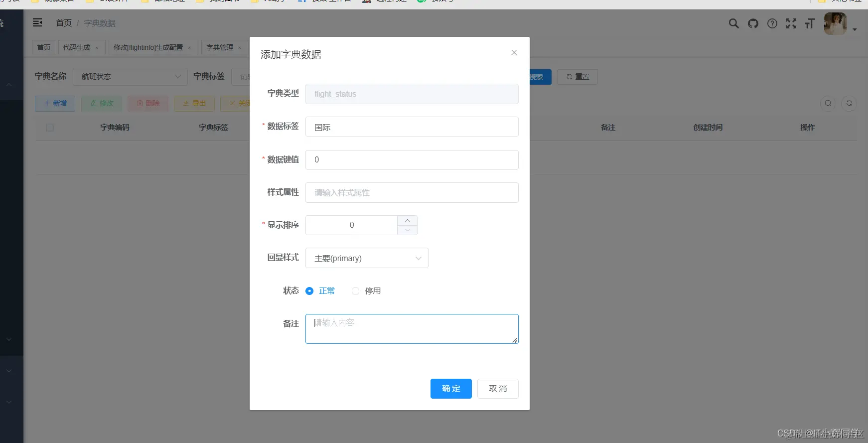Toggle the fullscreen icon in header
The width and height of the screenshot is (868, 443).
coord(791,23)
